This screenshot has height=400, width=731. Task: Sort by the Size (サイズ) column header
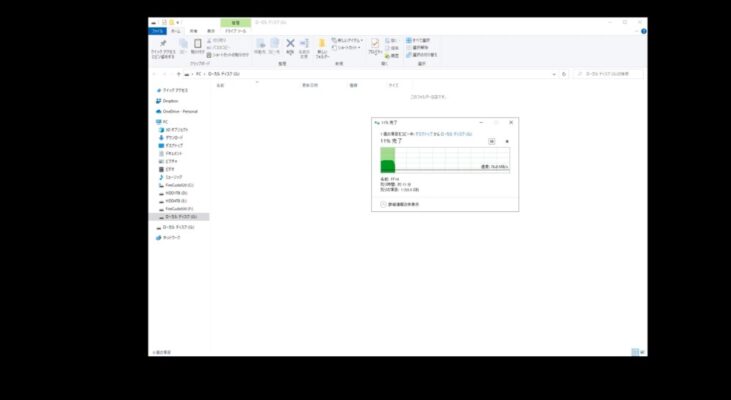pos(393,85)
